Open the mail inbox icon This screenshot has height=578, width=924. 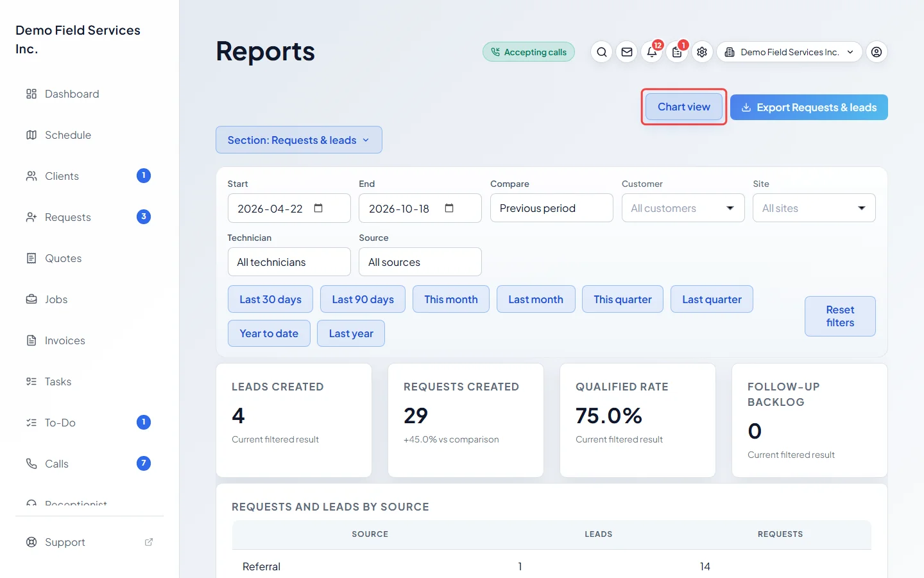[627, 52]
